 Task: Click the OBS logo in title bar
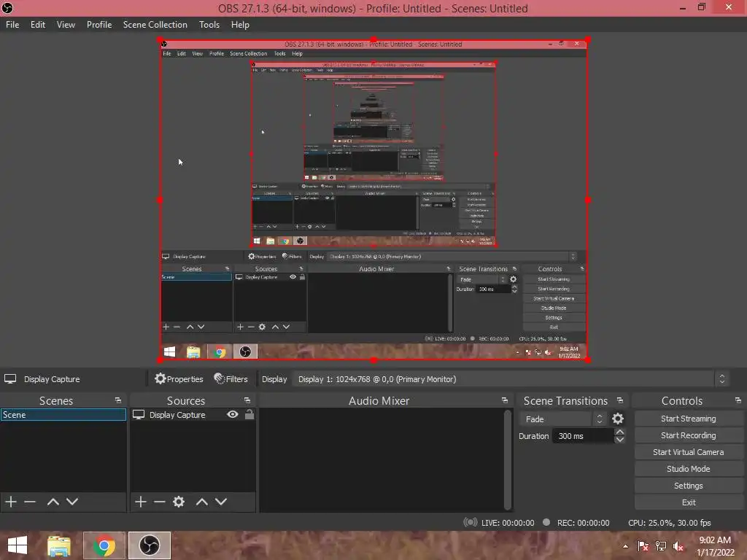[7, 8]
